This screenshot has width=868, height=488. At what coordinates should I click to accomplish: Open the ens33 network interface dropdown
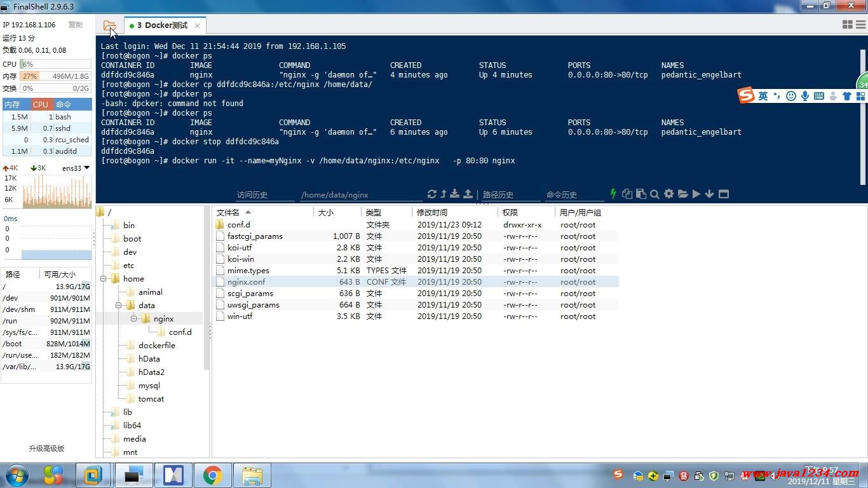tap(76, 168)
